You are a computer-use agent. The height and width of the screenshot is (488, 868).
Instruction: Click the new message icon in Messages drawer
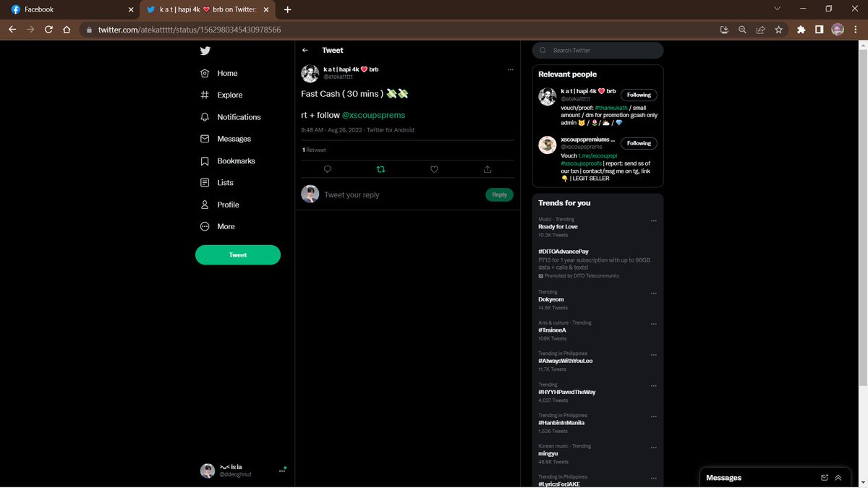pyautogui.click(x=825, y=478)
